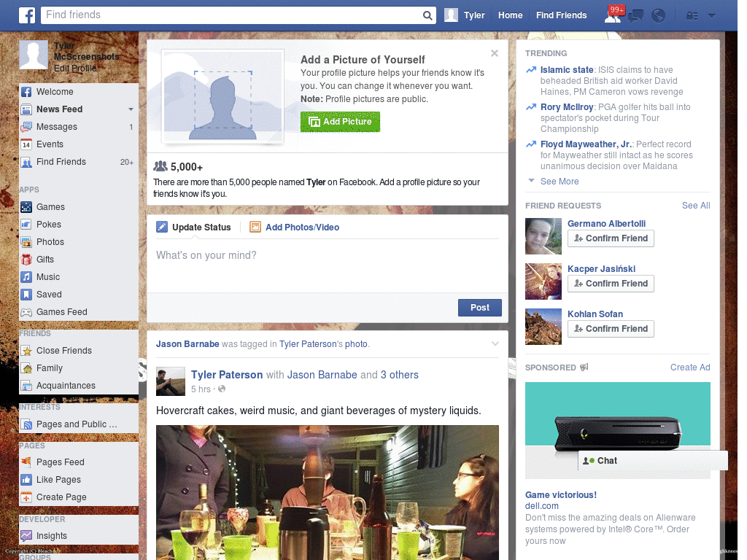Click the Create Page plus icon
Viewport: 747px width, 560px height.
26,497
